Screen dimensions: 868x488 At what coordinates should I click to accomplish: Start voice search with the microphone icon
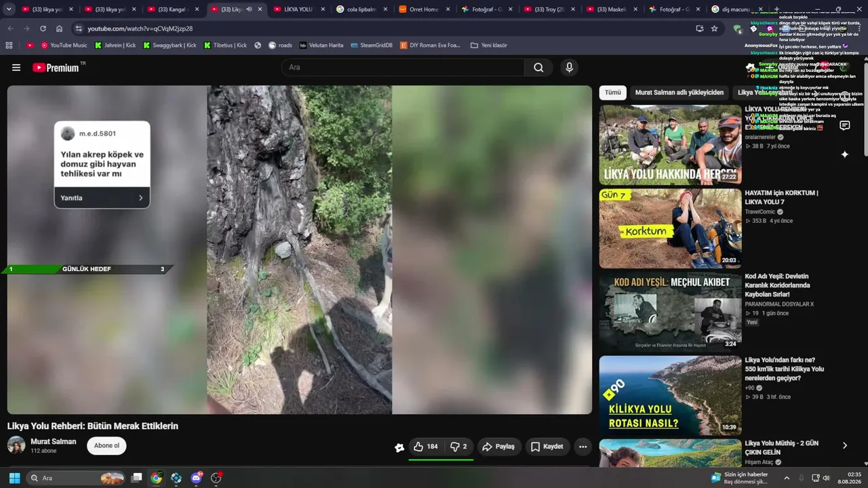[569, 67]
